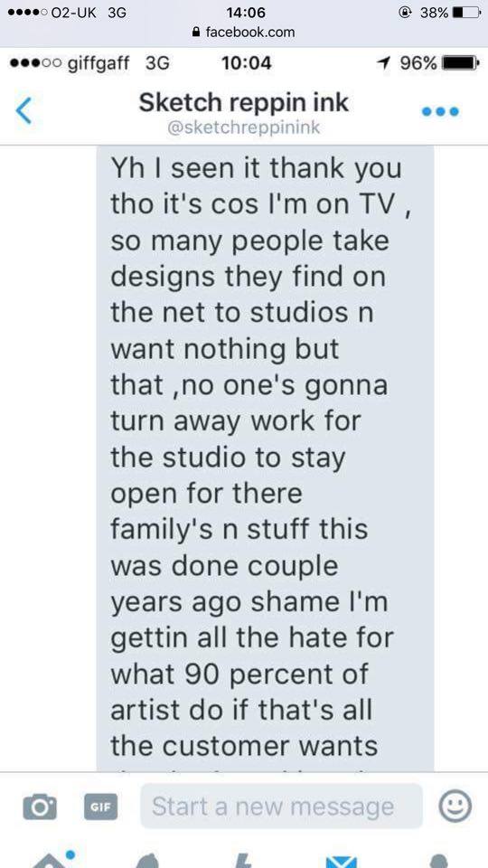Open the emoji smiley picker
488x868 pixels.
[455, 806]
